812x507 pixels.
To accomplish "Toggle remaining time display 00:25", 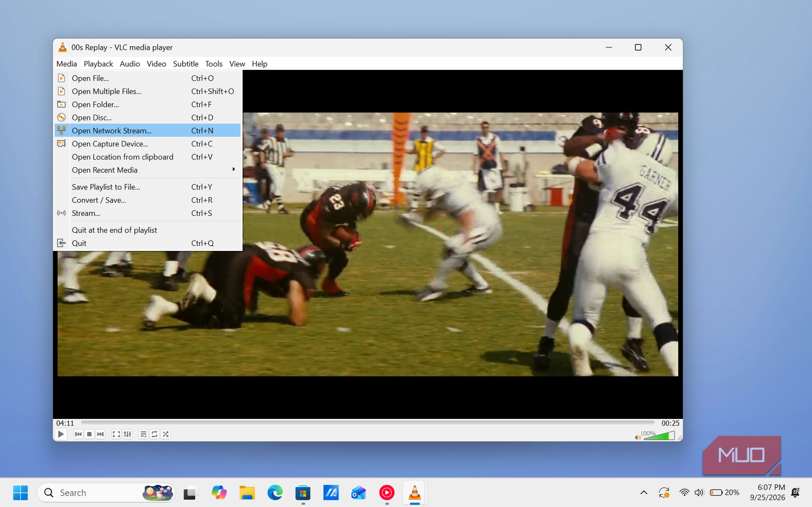I will [x=670, y=423].
